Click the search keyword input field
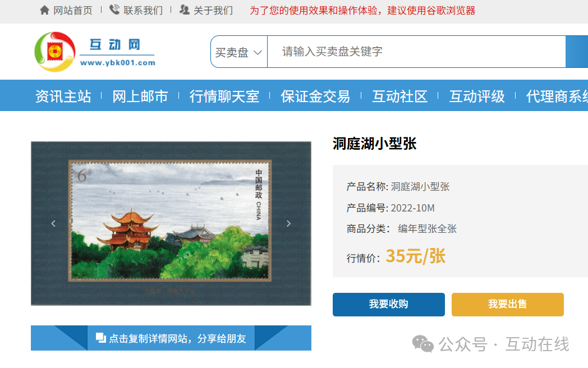 (x=415, y=52)
